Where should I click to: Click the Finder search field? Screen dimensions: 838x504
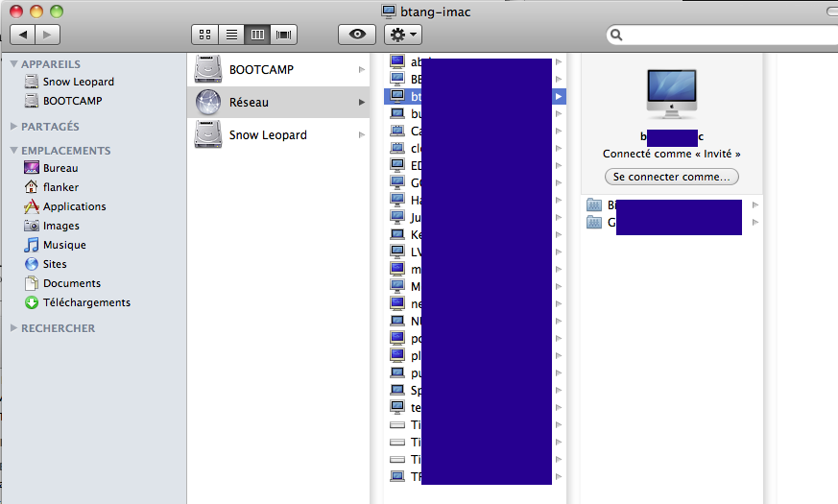click(725, 35)
